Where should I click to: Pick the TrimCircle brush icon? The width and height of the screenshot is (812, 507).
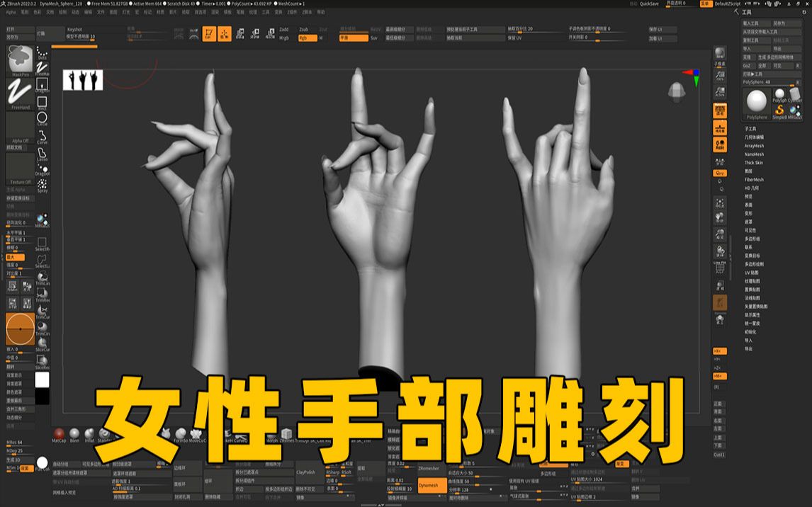[x=42, y=329]
